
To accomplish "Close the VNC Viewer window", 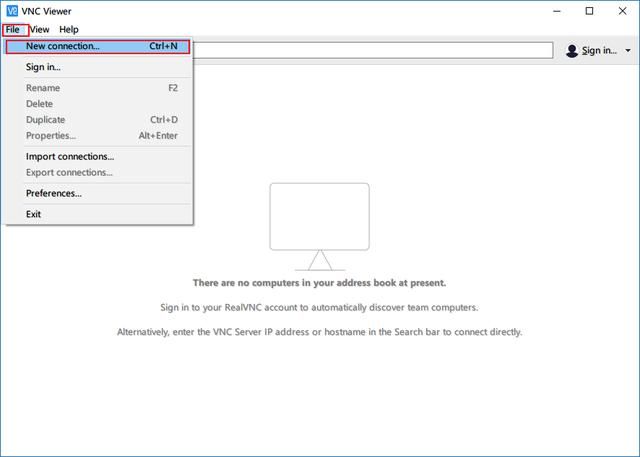I will point(622,11).
